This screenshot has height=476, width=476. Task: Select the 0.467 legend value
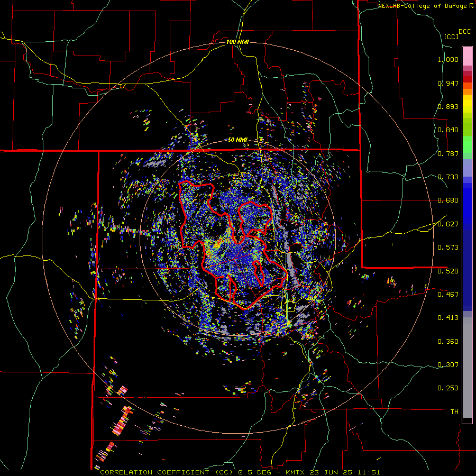(x=448, y=294)
